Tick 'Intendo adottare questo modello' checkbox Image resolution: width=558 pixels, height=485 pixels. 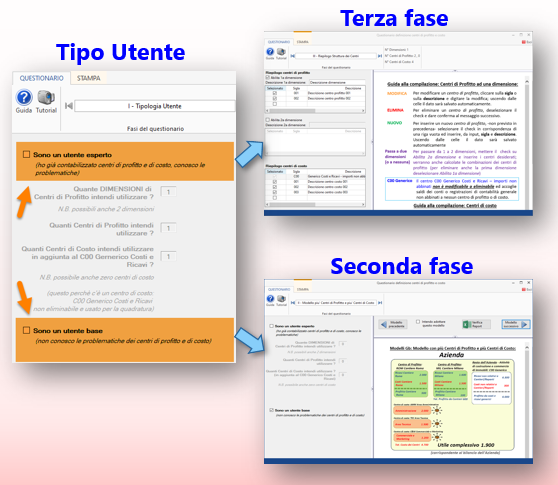(x=418, y=322)
